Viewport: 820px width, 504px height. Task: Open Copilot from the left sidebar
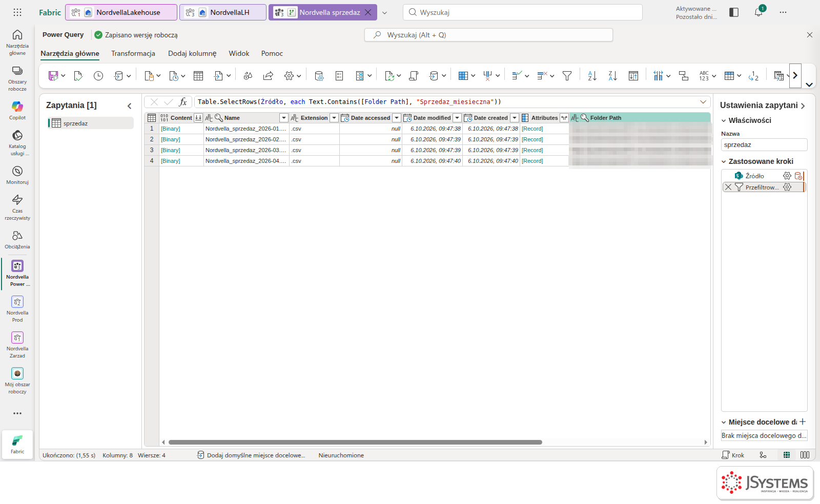point(17,110)
